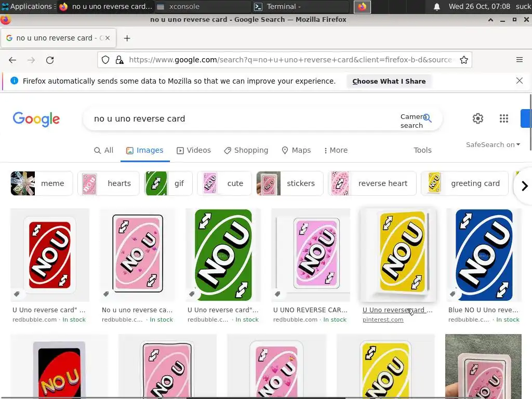Image resolution: width=532 pixels, height=399 pixels.
Task: Dismiss the Firefox data notification bar
Action: [519, 81]
